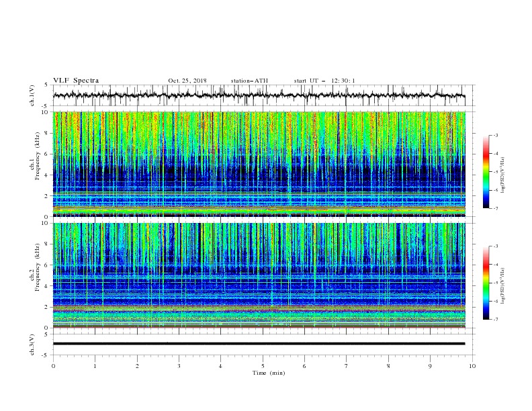The width and height of the screenshot is (532, 411).
Task: Click the 'ch.1(V)' waveform axis label
Action: (x=32, y=95)
